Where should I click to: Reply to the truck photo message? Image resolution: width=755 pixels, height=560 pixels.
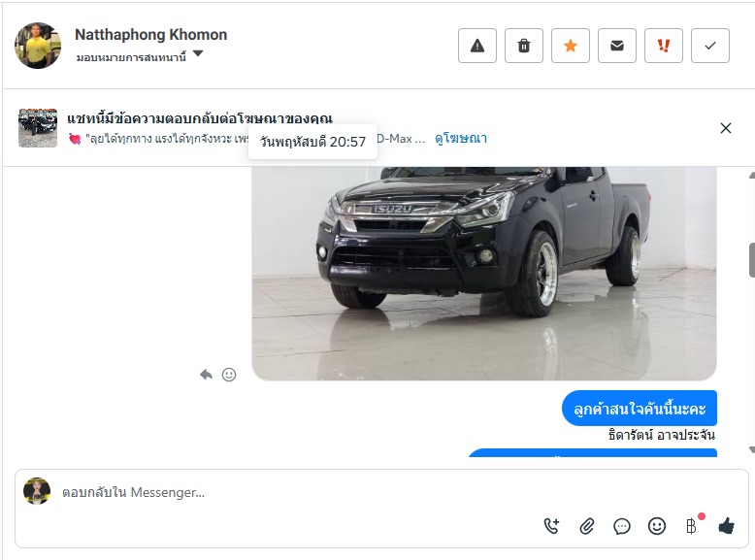point(207,374)
